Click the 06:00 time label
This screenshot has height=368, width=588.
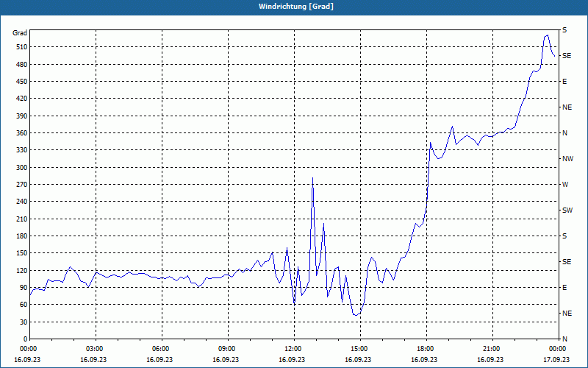(x=162, y=348)
